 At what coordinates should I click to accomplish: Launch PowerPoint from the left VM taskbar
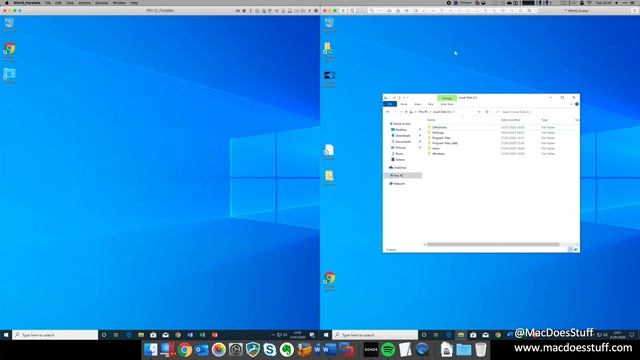[x=215, y=335]
